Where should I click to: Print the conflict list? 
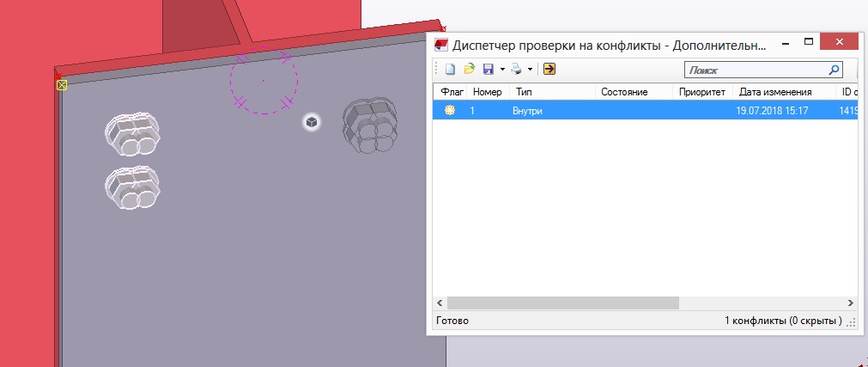pos(516,70)
